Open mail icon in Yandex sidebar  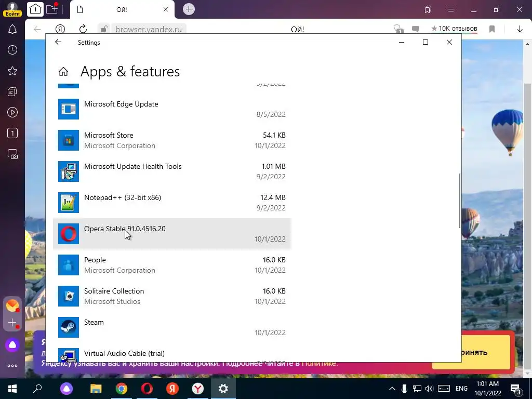[x=12, y=306]
